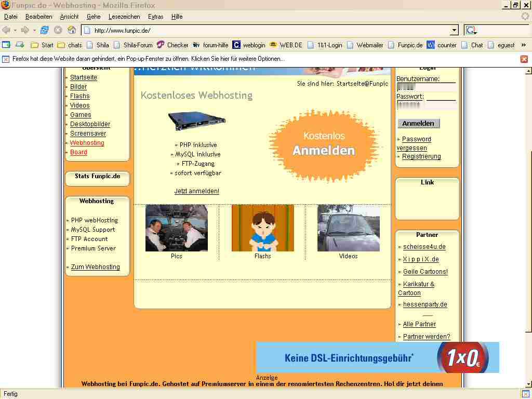Open the Checker bookmark
Screen dimensions: 532x399
click(x=172, y=45)
